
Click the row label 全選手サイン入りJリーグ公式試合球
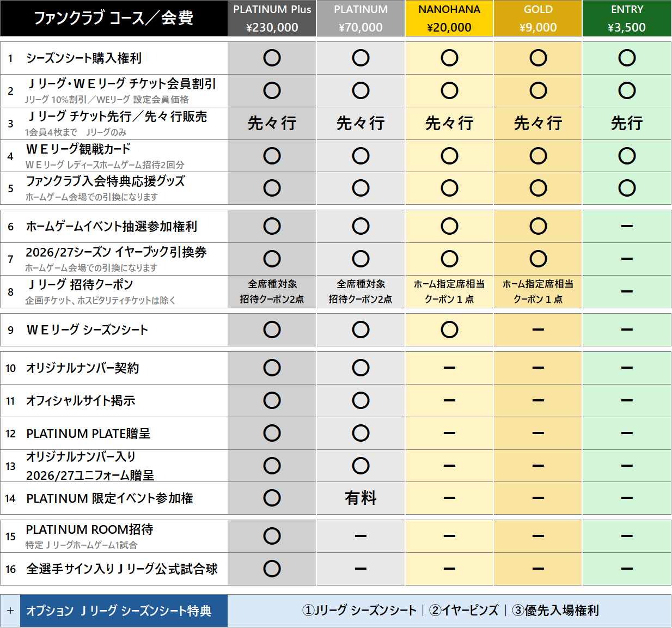(122, 569)
